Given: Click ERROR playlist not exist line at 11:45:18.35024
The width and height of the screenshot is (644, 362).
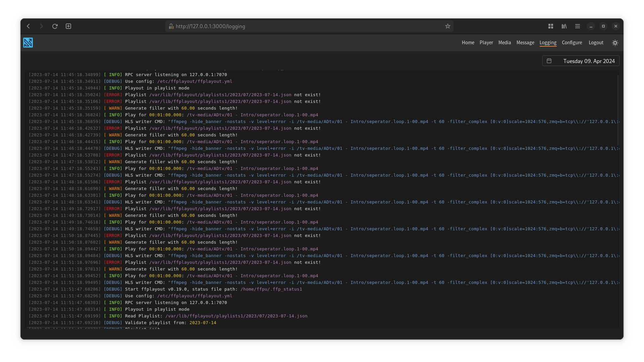Looking at the screenshot, I should pos(175,95).
